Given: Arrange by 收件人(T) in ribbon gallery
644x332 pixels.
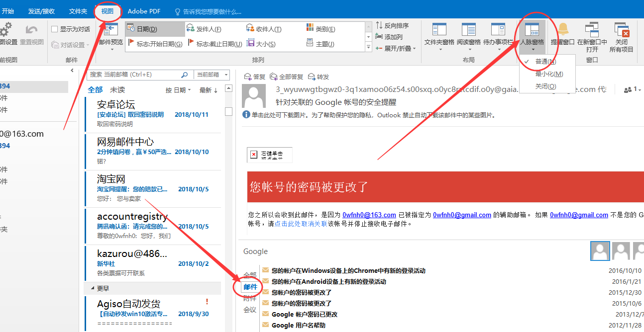Looking at the screenshot, I should point(264,29).
